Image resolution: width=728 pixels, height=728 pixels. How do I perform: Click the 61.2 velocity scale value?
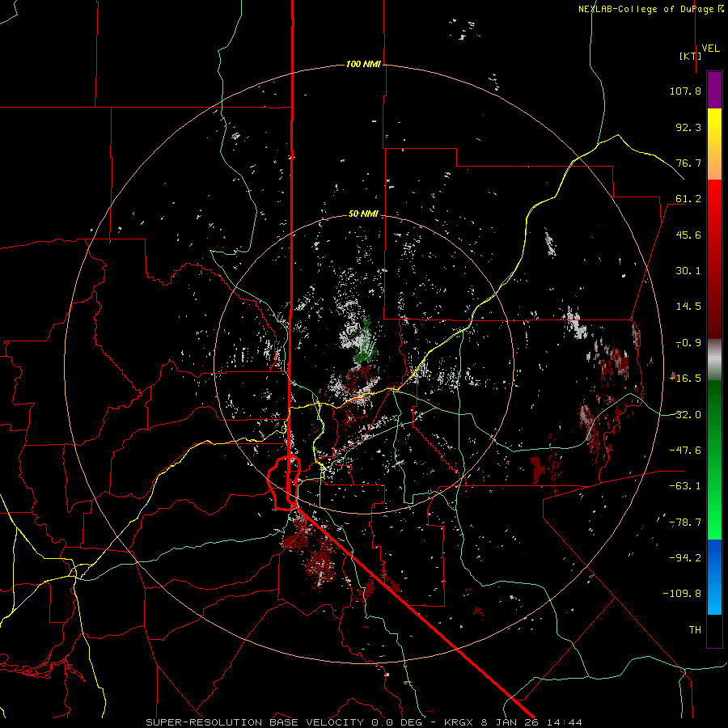[688, 199]
